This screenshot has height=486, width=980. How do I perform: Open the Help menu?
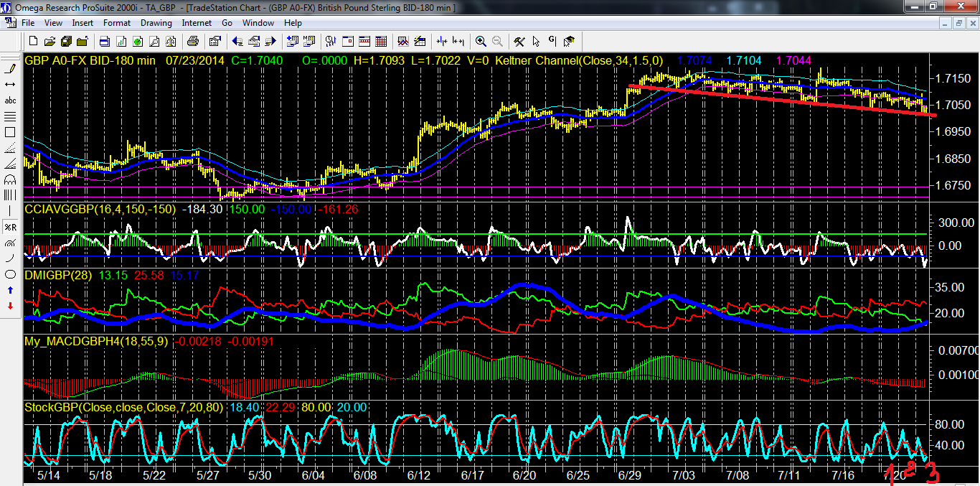coord(293,23)
